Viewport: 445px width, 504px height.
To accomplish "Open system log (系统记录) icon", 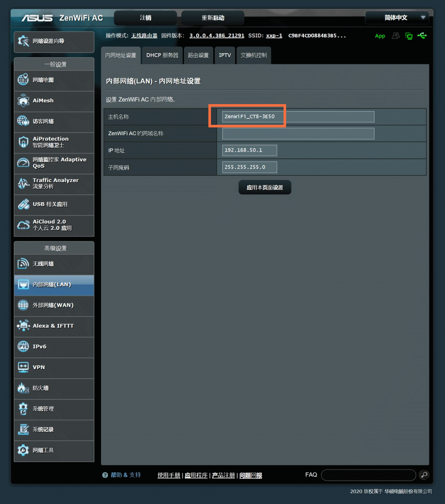I will [x=23, y=429].
